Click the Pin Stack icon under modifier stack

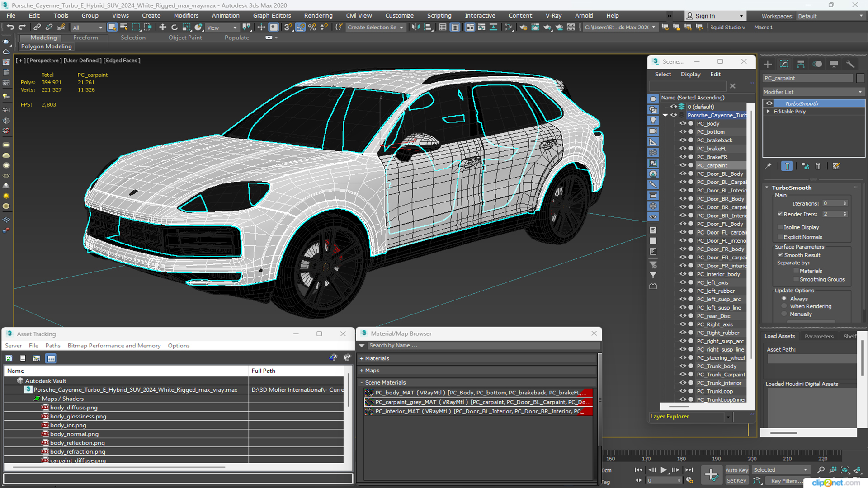[x=769, y=166]
